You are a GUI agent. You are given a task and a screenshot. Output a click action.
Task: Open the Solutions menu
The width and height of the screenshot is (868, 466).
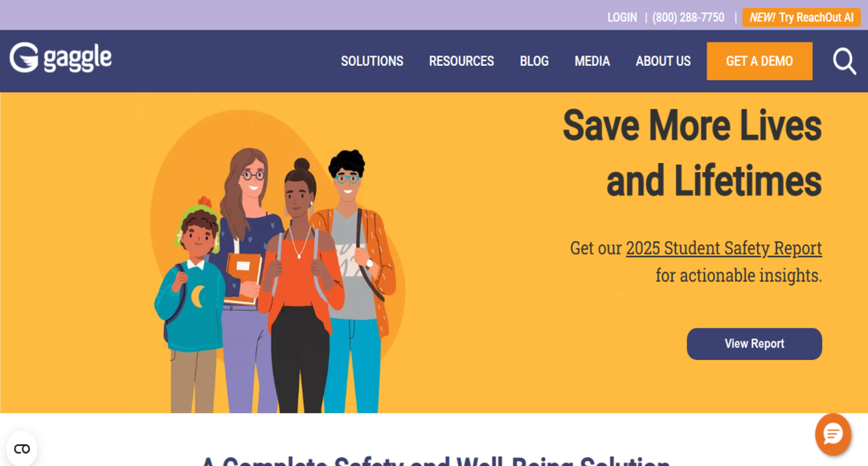[x=372, y=61]
